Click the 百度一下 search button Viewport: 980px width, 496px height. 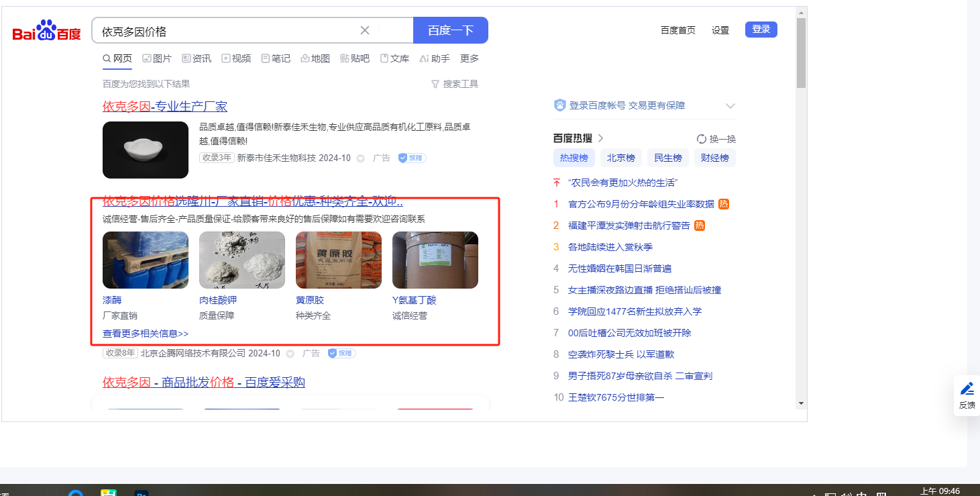pyautogui.click(x=451, y=30)
